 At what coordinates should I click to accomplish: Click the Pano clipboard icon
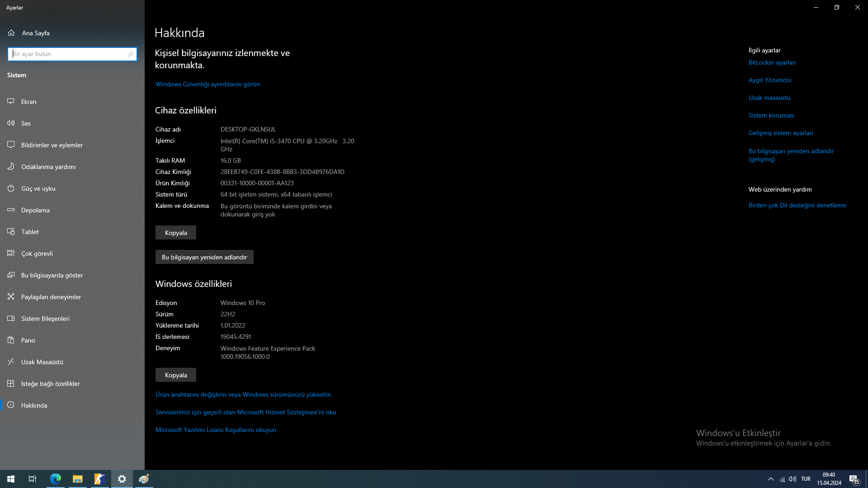click(x=11, y=340)
